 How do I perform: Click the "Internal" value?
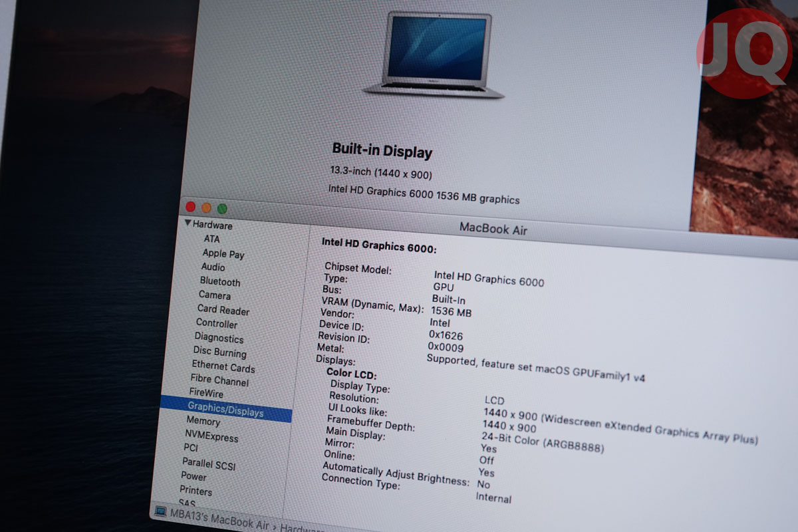click(493, 497)
